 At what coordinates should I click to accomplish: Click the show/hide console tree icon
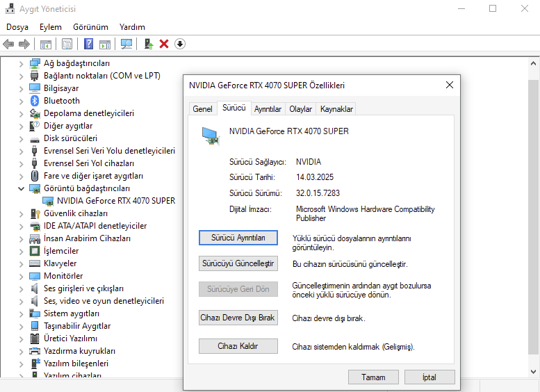click(45, 44)
